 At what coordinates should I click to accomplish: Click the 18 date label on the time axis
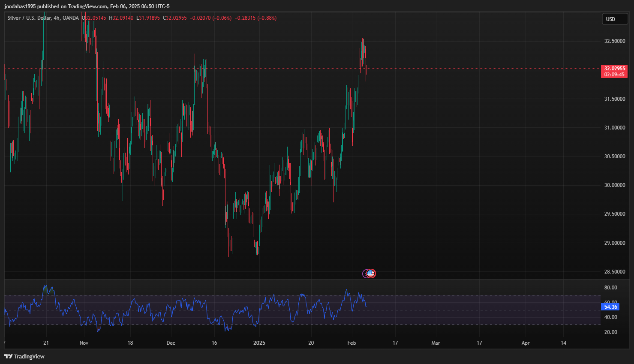tap(130, 343)
